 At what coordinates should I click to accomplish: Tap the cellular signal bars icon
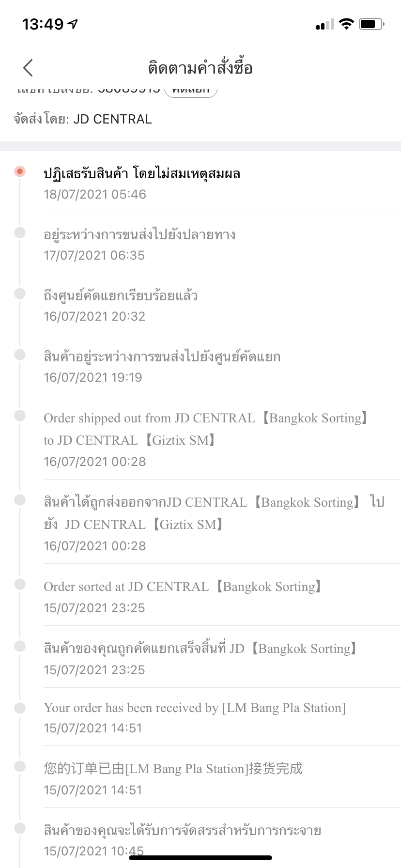pyautogui.click(x=325, y=24)
